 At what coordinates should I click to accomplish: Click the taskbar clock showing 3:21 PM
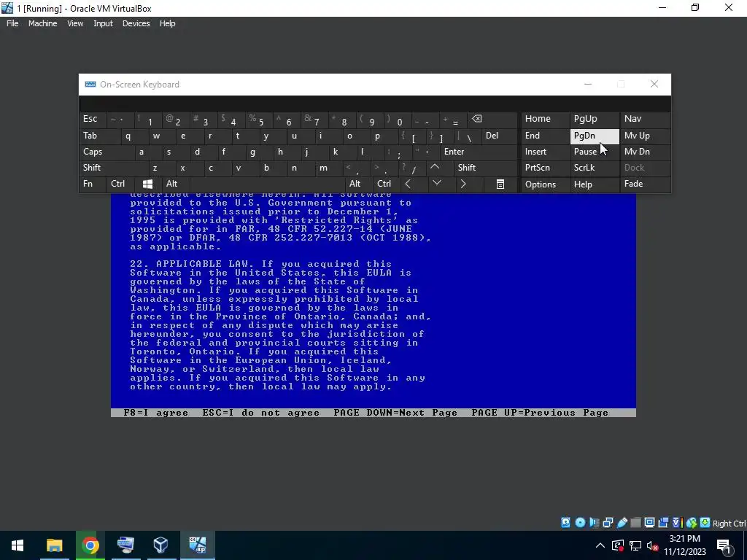click(684, 545)
